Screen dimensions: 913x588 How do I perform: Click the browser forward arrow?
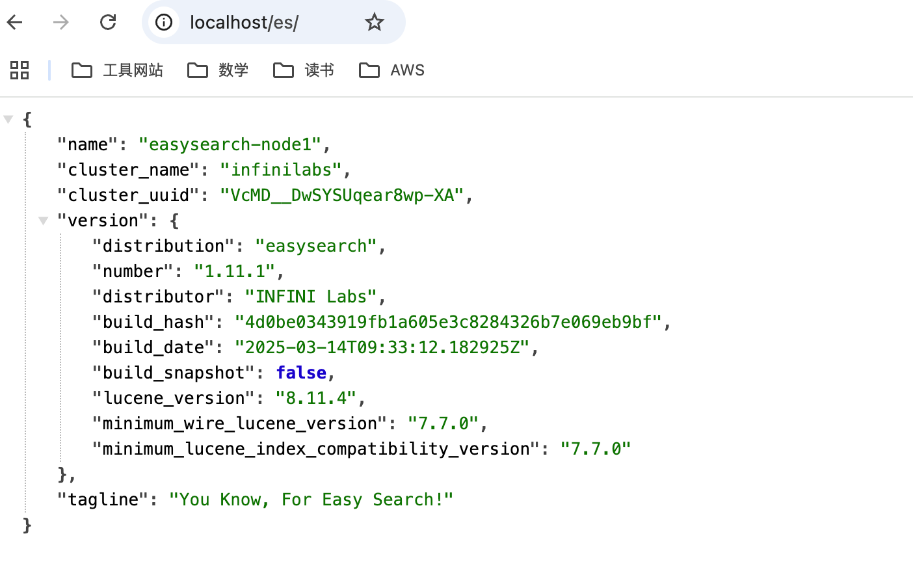(x=61, y=22)
